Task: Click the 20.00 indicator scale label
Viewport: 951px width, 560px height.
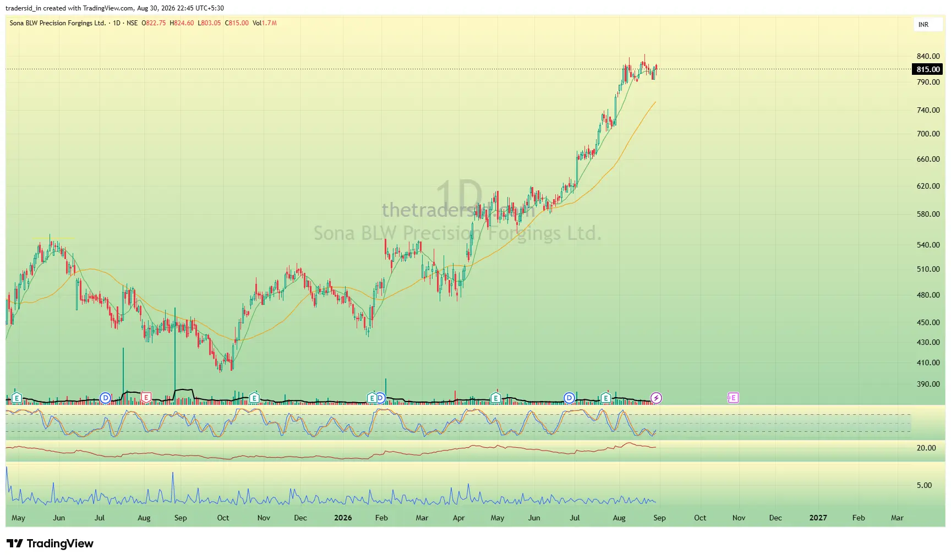Action: [x=926, y=448]
